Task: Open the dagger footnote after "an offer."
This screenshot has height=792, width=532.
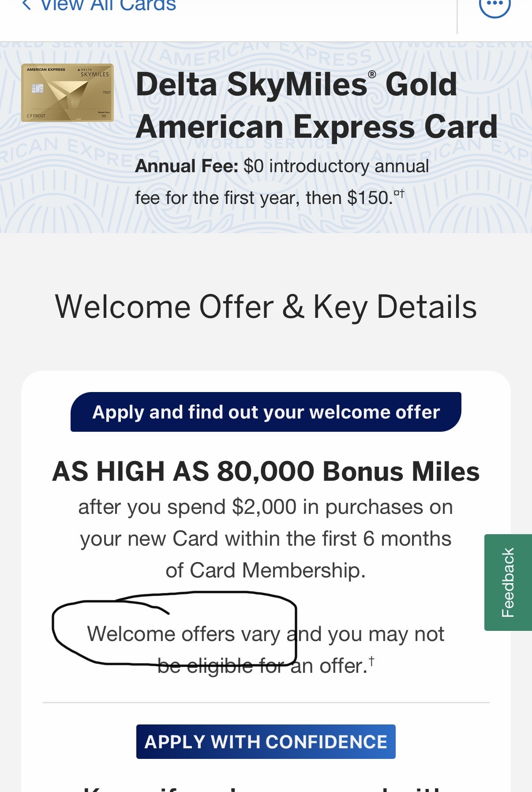Action: [x=371, y=660]
